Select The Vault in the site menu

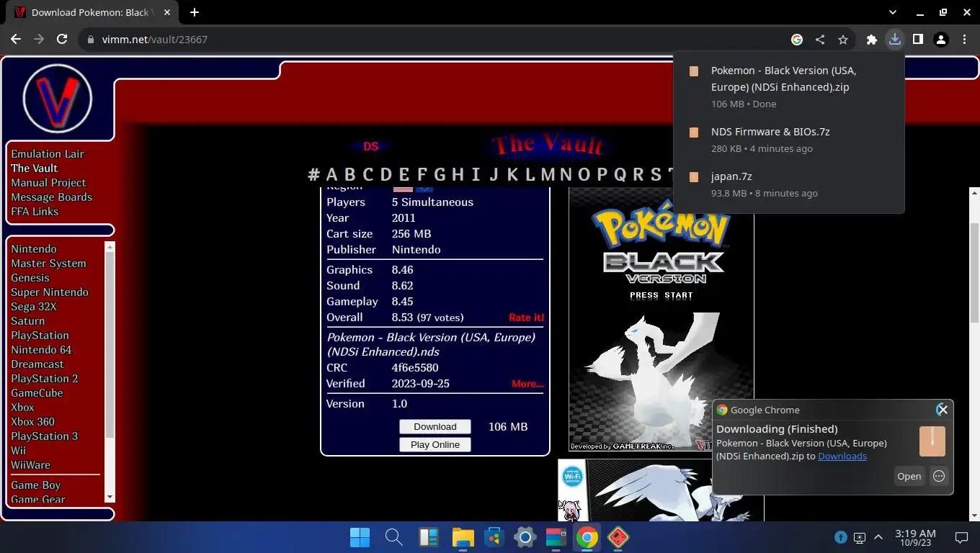pos(34,168)
